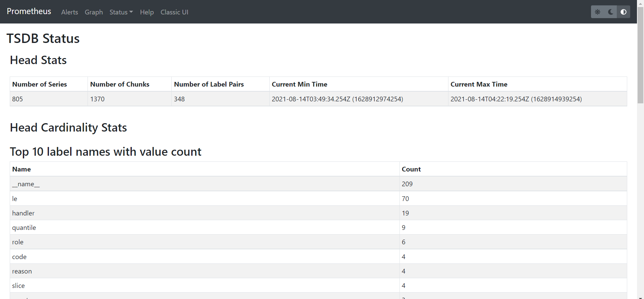
Task: Select the slice label name
Action: 18,286
